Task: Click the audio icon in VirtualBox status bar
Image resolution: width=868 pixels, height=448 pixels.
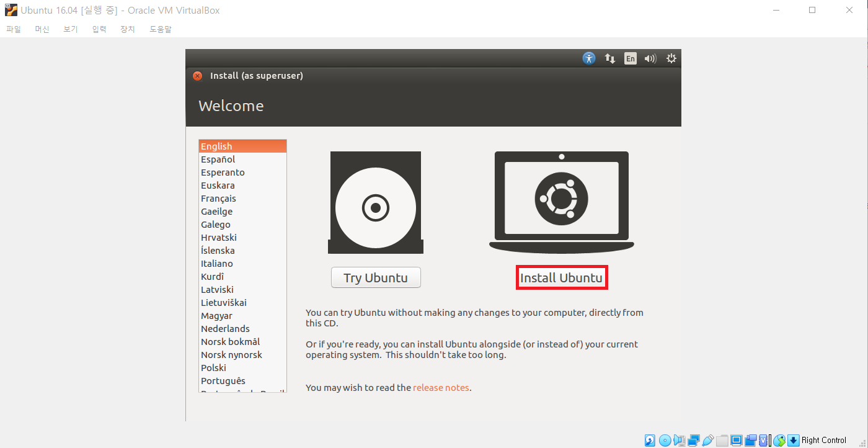Action: click(x=680, y=441)
